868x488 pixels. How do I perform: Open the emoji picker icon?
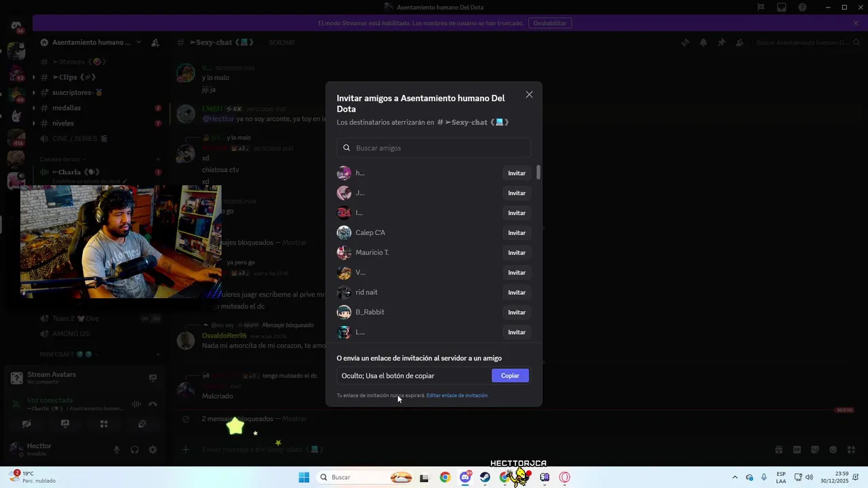[833, 449]
